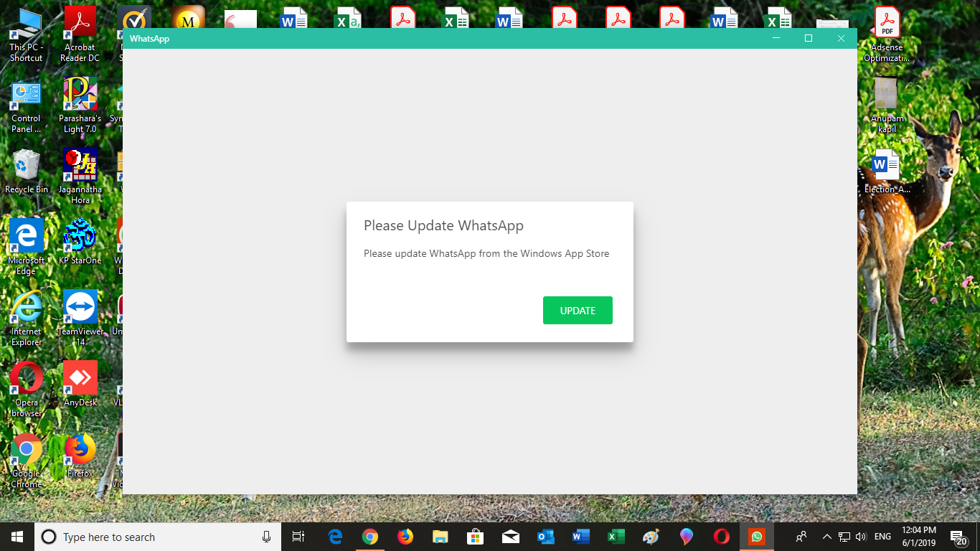Activate microphone voice search in taskbar
Viewport: 980px width, 551px height.
266,537
